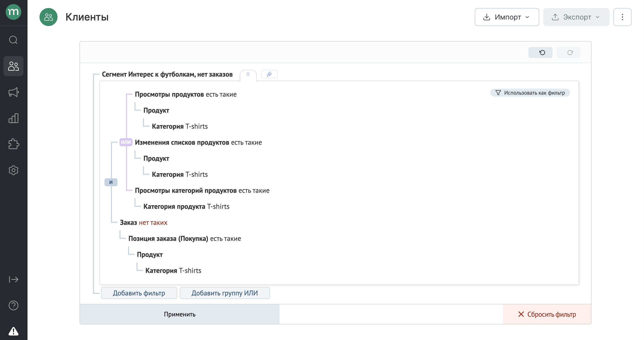Screen dimensions: 644x340
Task: Collapse the segment with chevron tab
Action: click(248, 75)
